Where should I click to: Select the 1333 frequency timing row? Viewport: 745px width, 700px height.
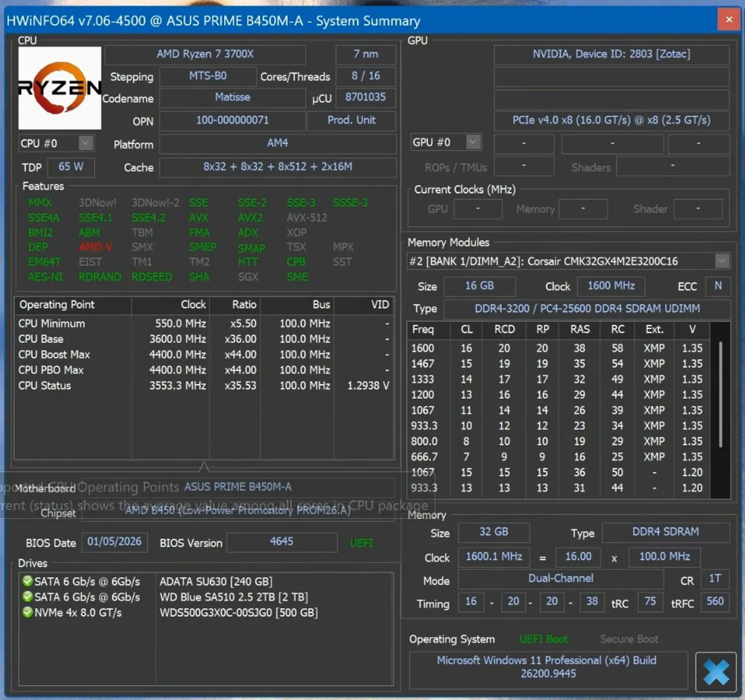pyautogui.click(x=559, y=380)
